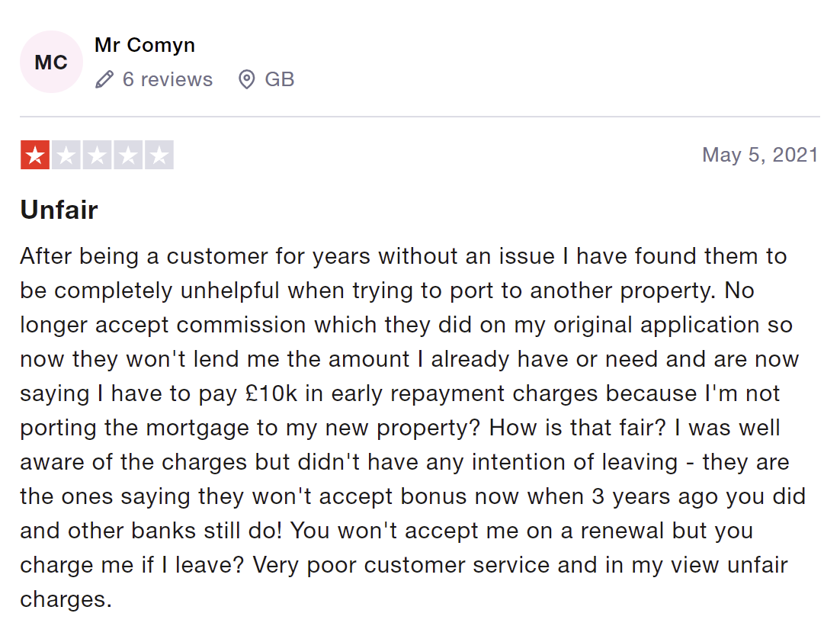Click the phrase "Very poor customer service"
Screen dimensions: 840x626
[401, 565]
